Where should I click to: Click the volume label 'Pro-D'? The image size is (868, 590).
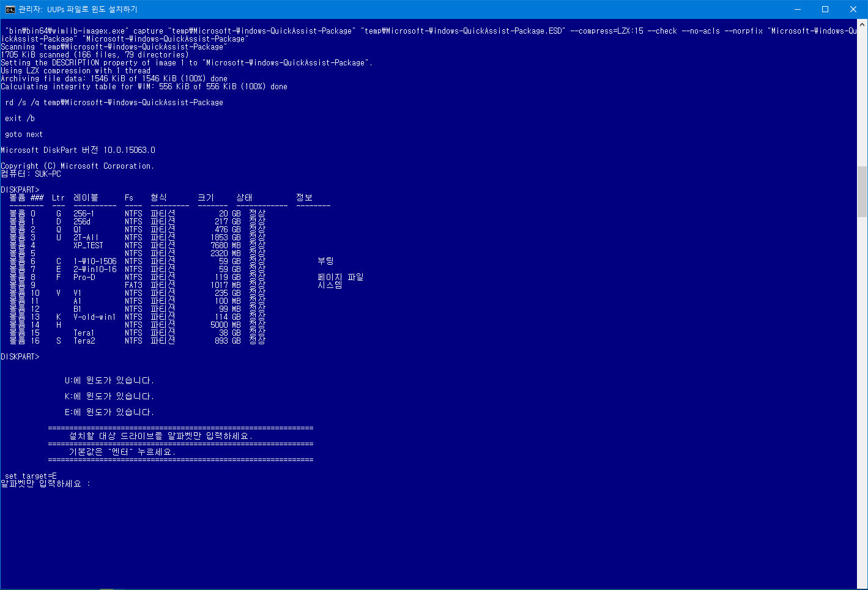pos(84,277)
